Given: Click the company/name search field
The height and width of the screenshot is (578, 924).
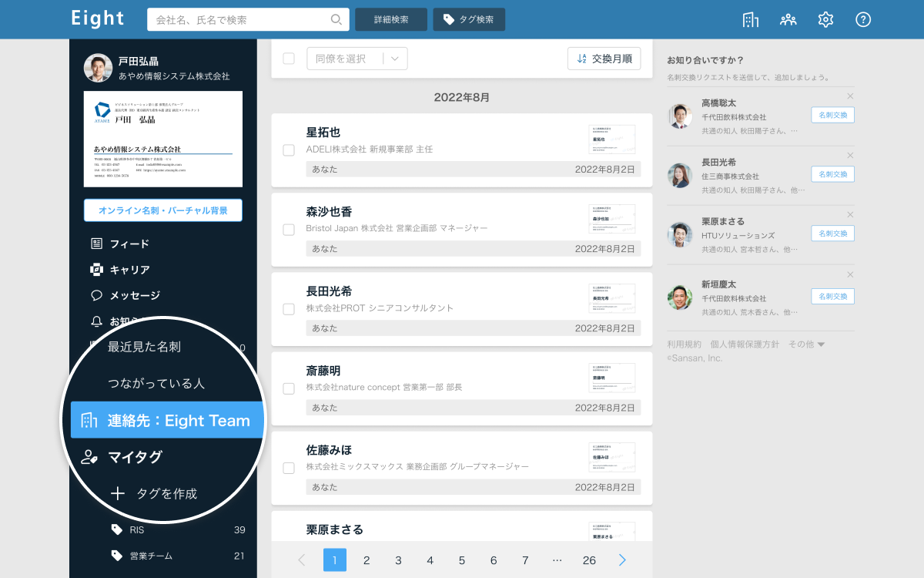Looking at the screenshot, I should tap(248, 19).
